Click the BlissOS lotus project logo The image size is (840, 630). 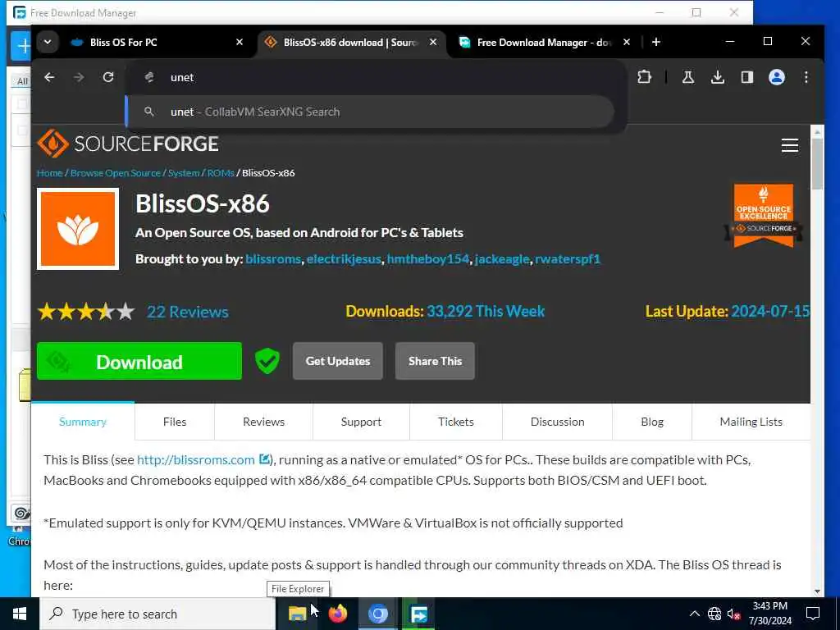pyautogui.click(x=78, y=229)
